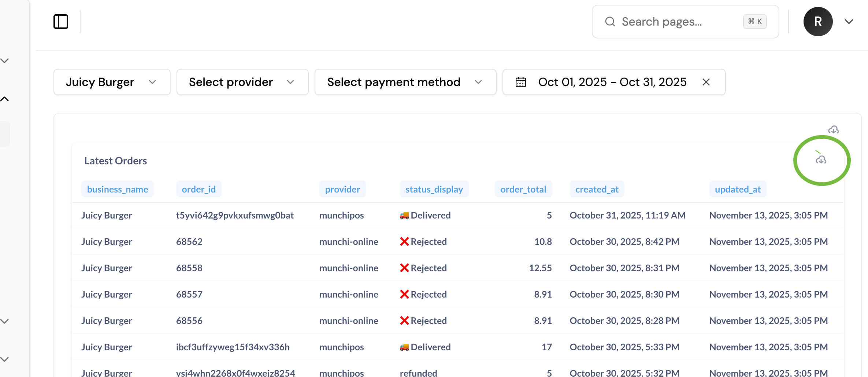Click order total 10.8
868x377 pixels.
[x=543, y=242]
